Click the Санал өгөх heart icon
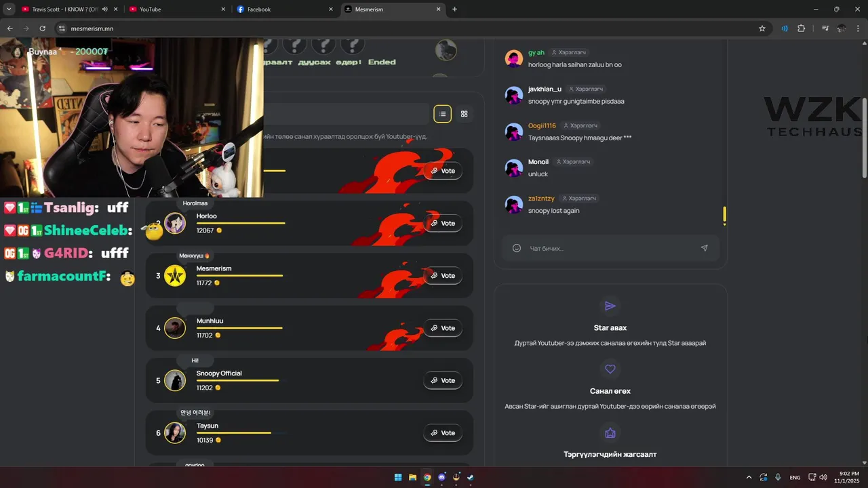 (x=610, y=369)
